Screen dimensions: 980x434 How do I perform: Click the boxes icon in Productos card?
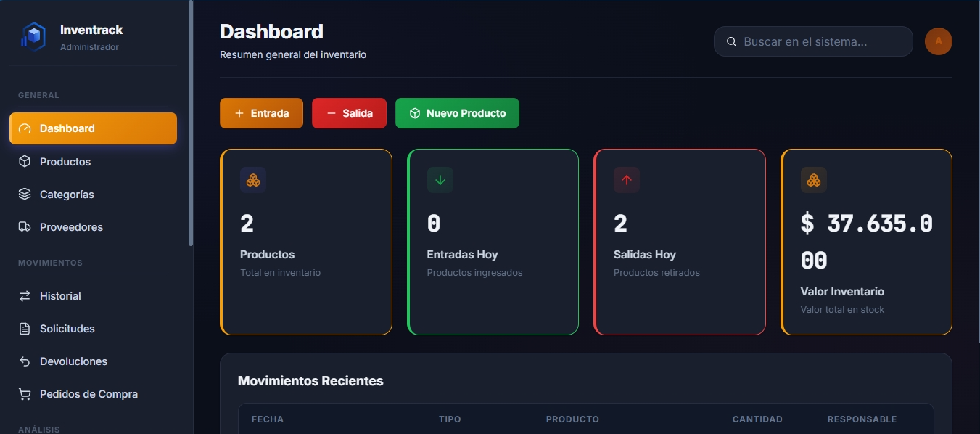[253, 180]
